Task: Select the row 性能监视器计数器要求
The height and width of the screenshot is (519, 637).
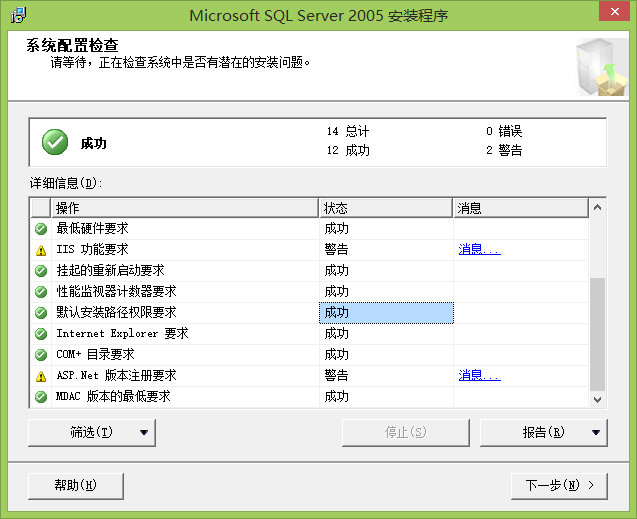Action: 310,292
